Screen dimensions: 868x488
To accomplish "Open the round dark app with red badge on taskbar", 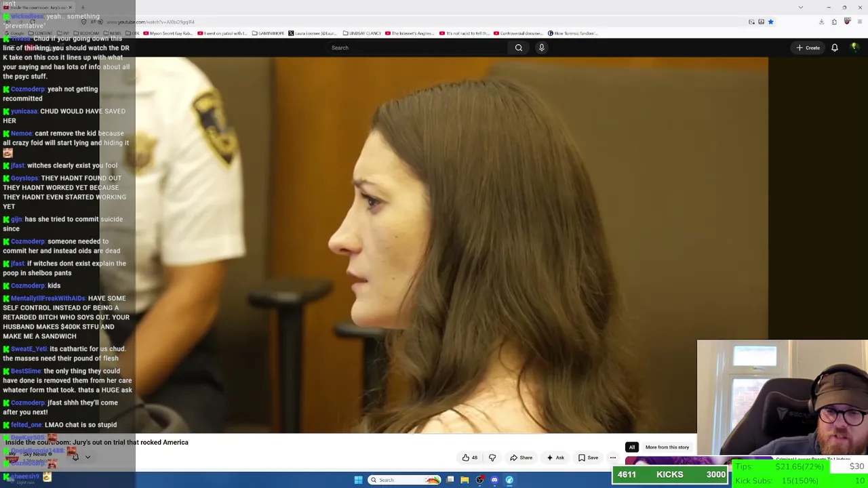I will 479,480.
